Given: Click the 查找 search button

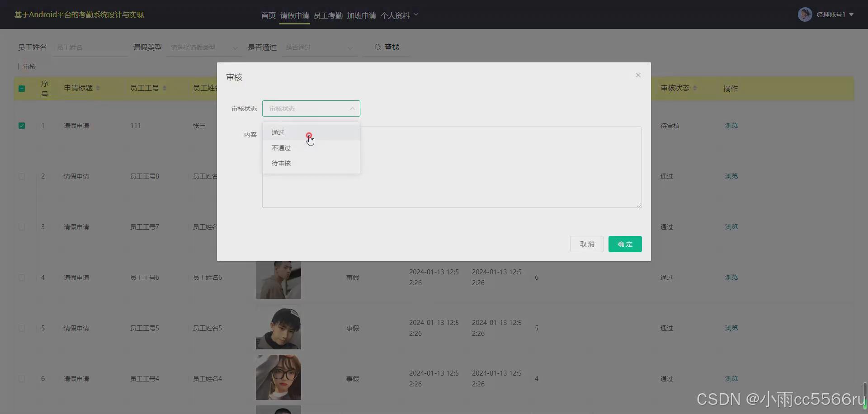Looking at the screenshot, I should pos(387,47).
